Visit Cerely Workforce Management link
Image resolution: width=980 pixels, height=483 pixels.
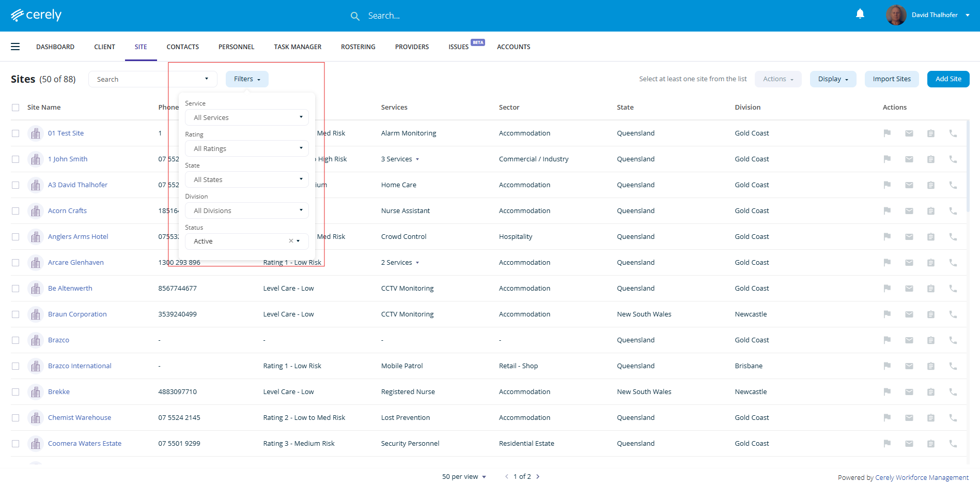click(922, 478)
